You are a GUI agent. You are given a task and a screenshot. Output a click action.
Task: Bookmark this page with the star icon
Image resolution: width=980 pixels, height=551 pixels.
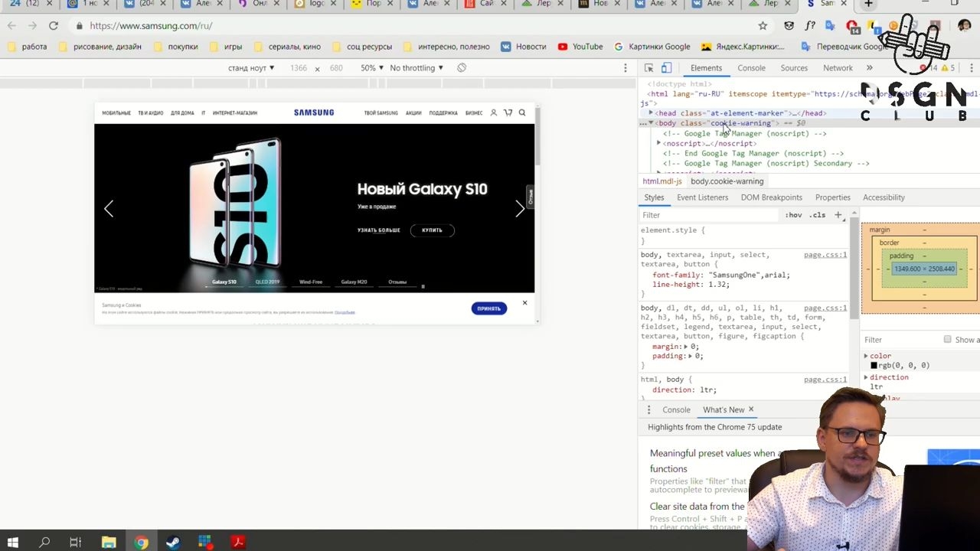[x=763, y=25]
